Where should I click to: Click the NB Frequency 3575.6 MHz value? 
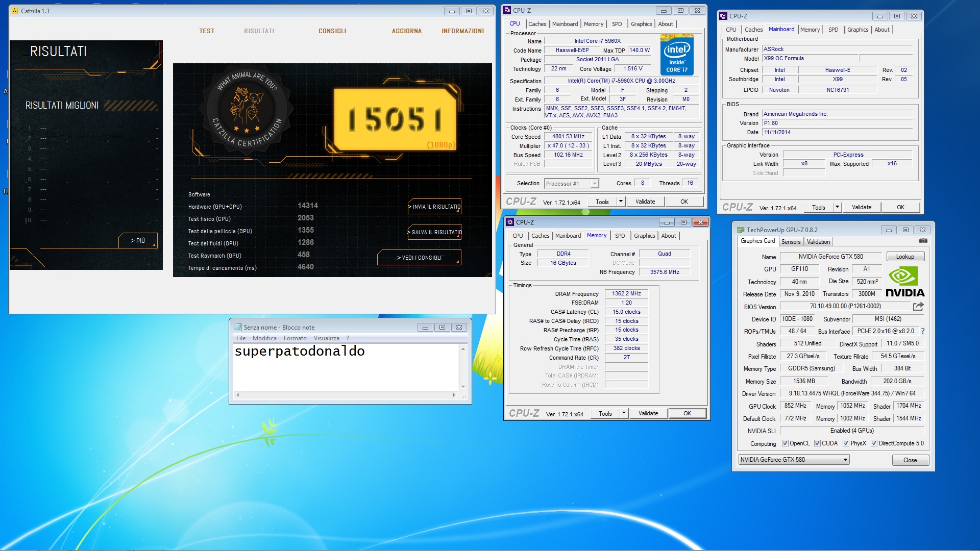665,272
